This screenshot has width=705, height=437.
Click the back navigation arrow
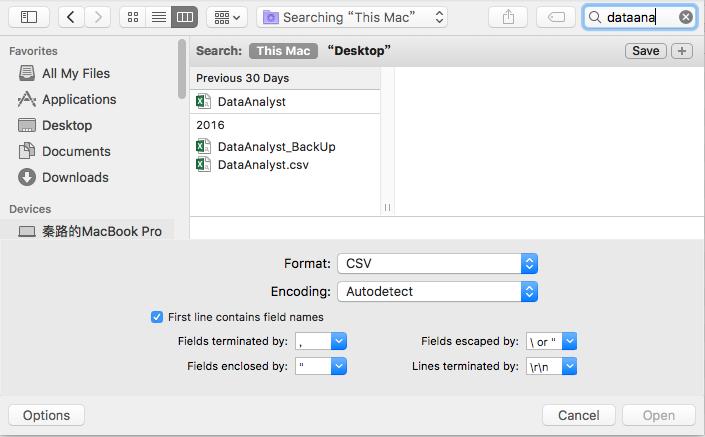pyautogui.click(x=72, y=17)
